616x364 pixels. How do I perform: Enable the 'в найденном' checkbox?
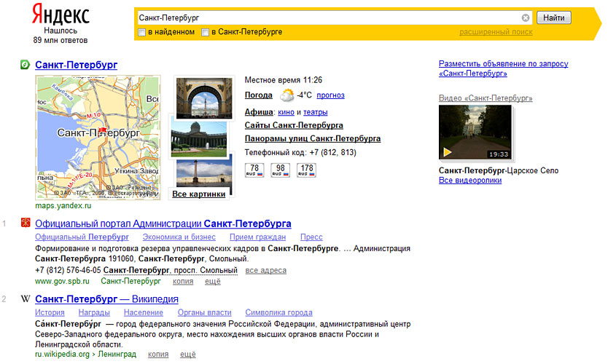pos(142,32)
